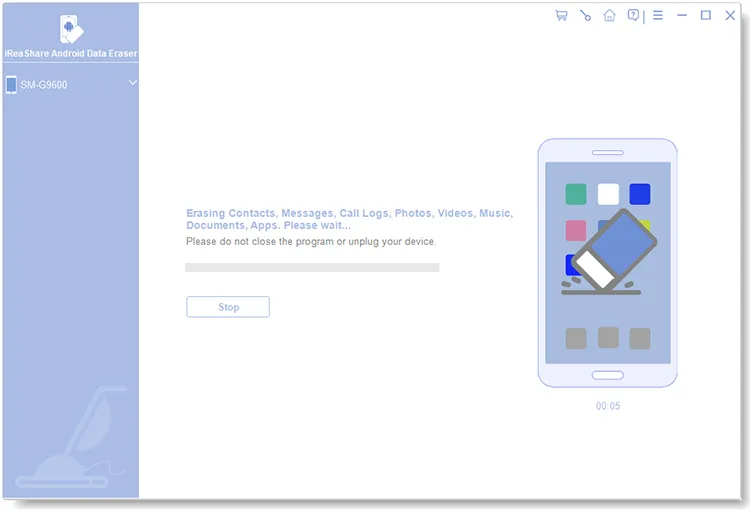The height and width of the screenshot is (510, 750).
Task: Close the Data Eraser window
Action: (x=730, y=15)
